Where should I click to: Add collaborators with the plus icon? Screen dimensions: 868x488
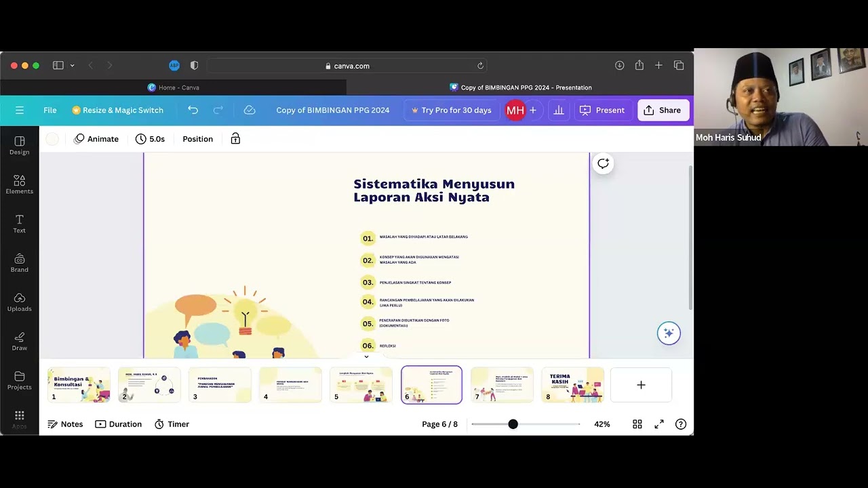(533, 110)
